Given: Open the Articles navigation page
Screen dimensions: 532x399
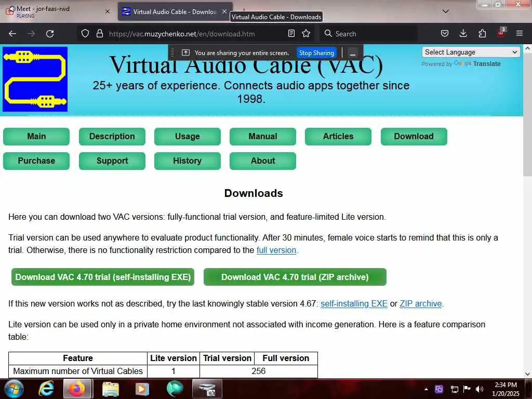Looking at the screenshot, I should pyautogui.click(x=338, y=137).
